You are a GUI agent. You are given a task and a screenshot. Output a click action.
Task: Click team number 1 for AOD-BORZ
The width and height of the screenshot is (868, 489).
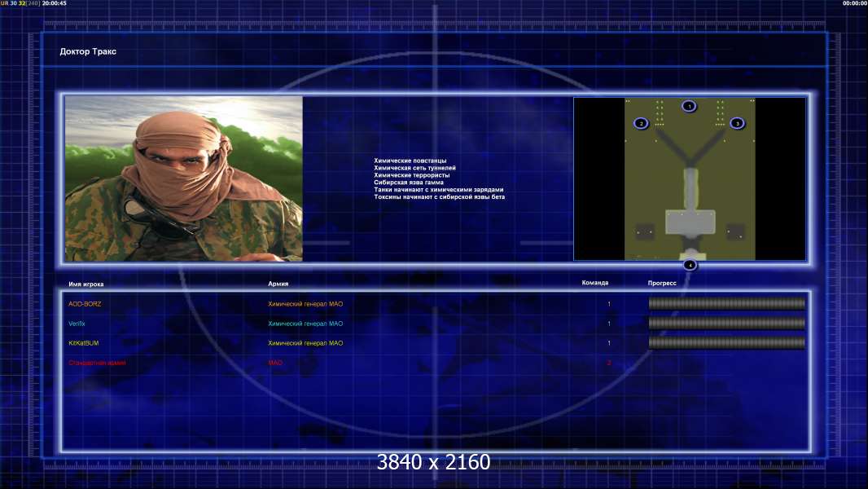pyautogui.click(x=609, y=304)
